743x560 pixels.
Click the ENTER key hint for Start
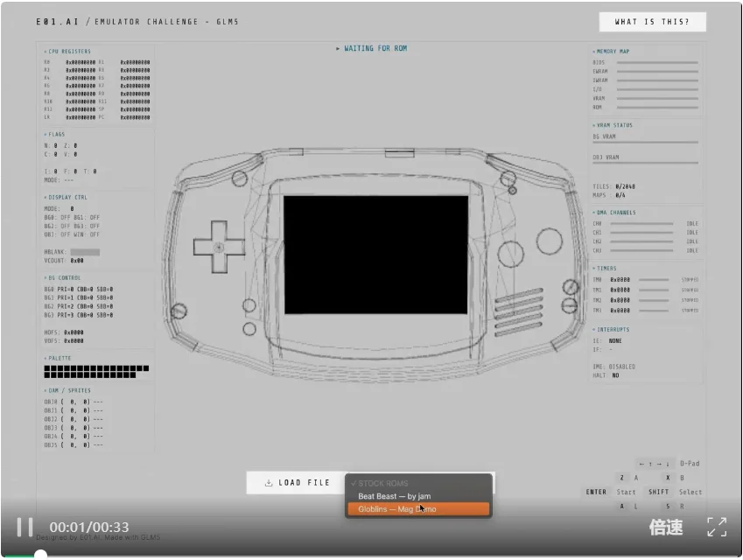click(x=596, y=492)
